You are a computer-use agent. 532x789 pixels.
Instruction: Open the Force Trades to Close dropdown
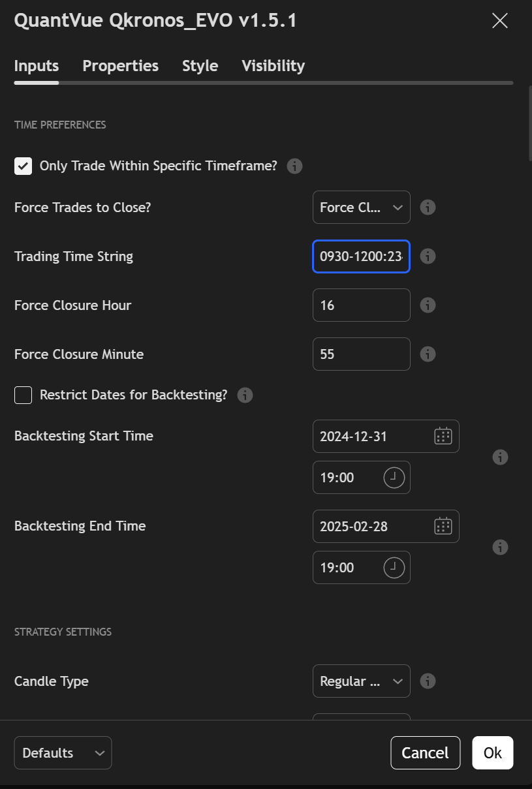361,208
